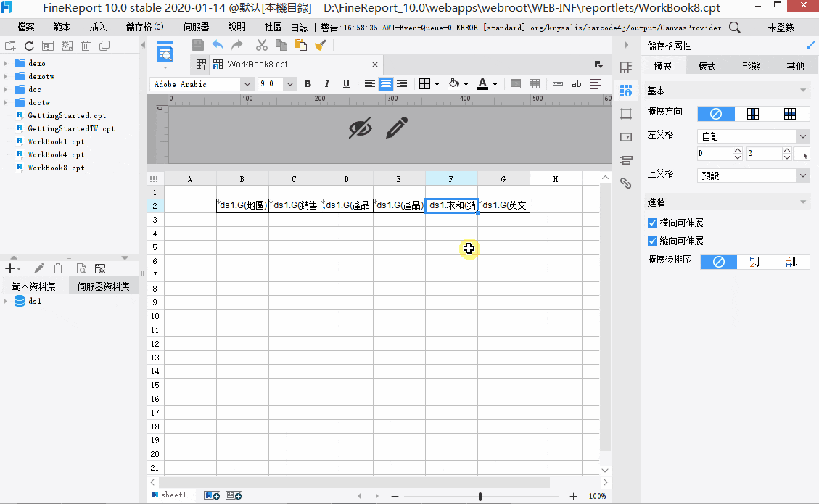Viewport: 819px width, 504px height.
Task: Set expand direction to horizontal
Action: (x=790, y=113)
